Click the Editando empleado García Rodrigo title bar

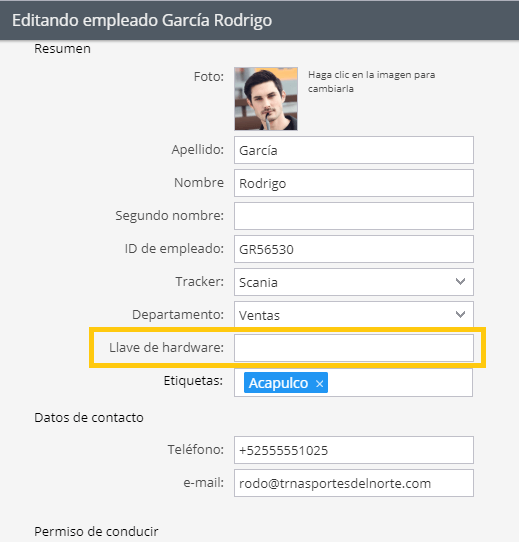259,20
